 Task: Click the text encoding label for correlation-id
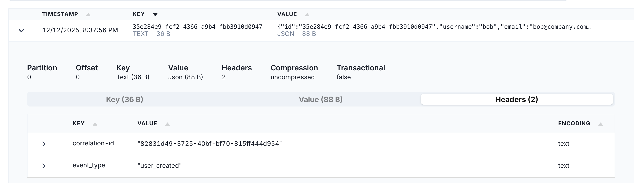tap(564, 143)
